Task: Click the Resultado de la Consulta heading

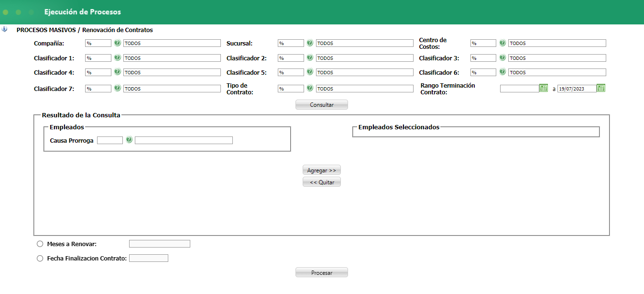Action: point(81,115)
